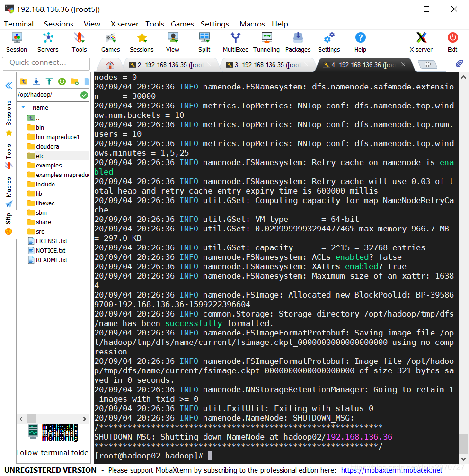Viewport: 469px width, 476px height.
Task: Click the Sessions star toolbar icon
Action: (x=142, y=42)
